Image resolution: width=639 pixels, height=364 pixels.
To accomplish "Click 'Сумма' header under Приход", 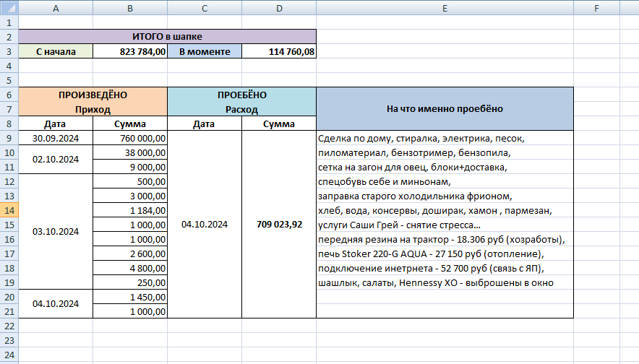I will [x=130, y=123].
